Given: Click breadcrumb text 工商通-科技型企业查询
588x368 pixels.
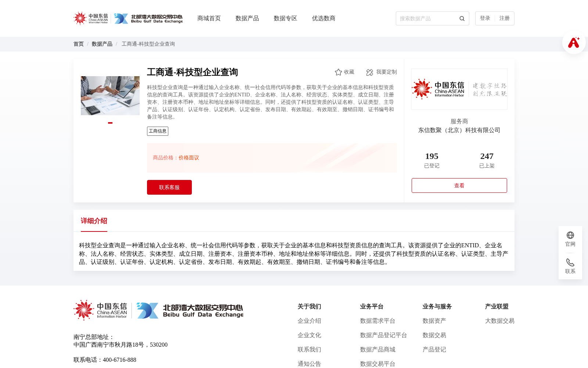Looking at the screenshot, I should point(148,44).
